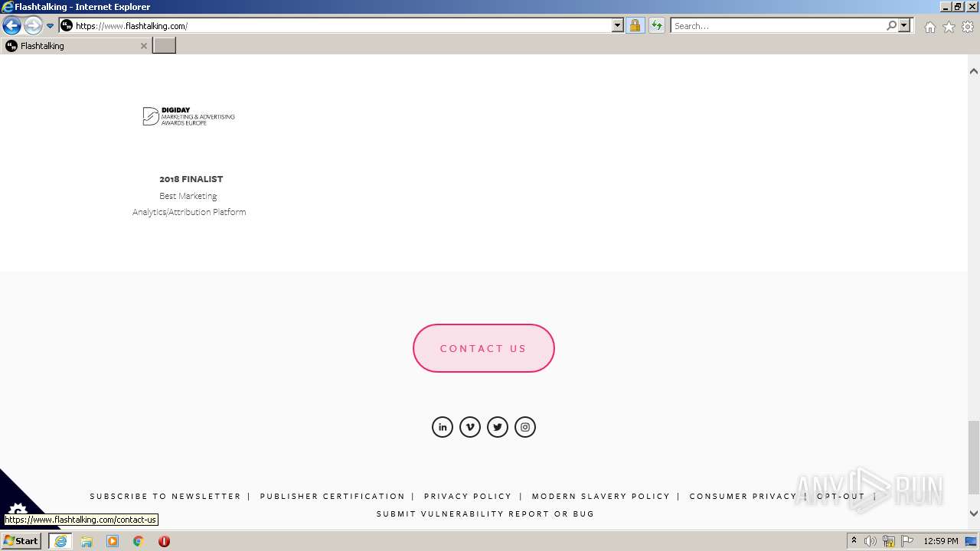Image resolution: width=980 pixels, height=551 pixels.
Task: Click the address bar URL field
Action: (x=343, y=26)
